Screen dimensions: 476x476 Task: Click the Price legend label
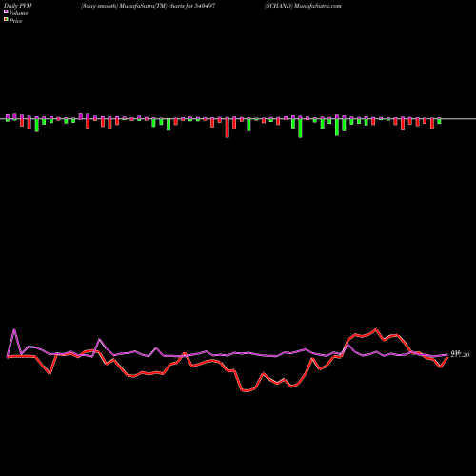click(x=15, y=21)
